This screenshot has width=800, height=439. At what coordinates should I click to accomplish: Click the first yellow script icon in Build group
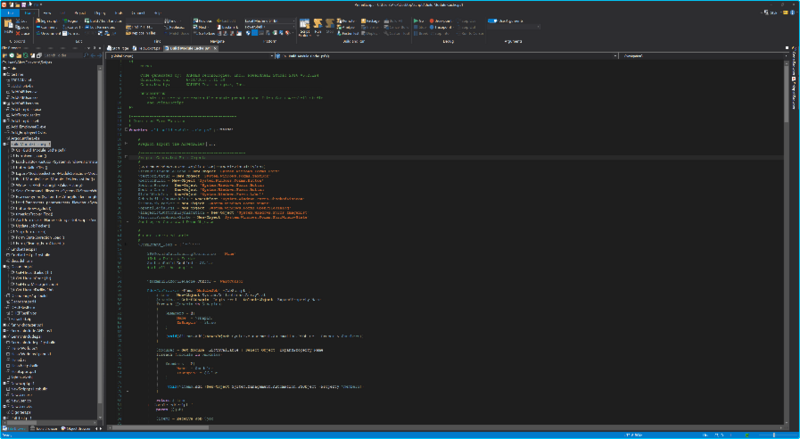[x=318, y=23]
